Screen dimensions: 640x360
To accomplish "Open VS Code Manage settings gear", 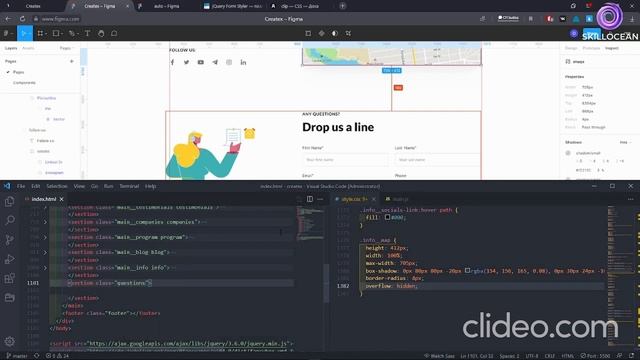I will point(9,341).
